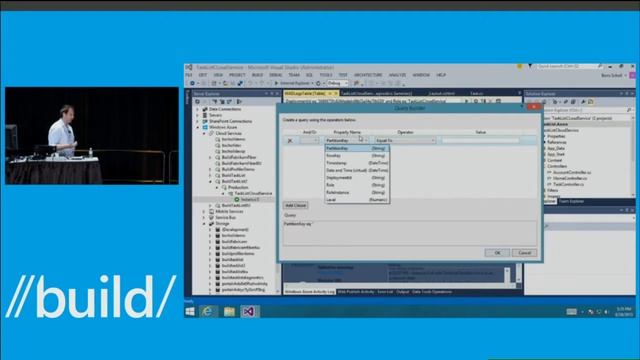Click the Solution Explorer vertical scrollbar
Screen dimensions: 640x360
pos(633,155)
